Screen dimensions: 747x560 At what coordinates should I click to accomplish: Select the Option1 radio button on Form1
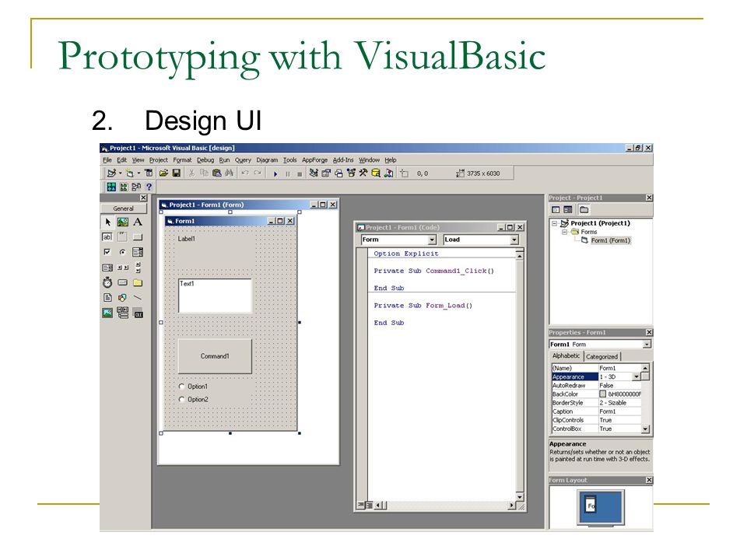click(193, 387)
